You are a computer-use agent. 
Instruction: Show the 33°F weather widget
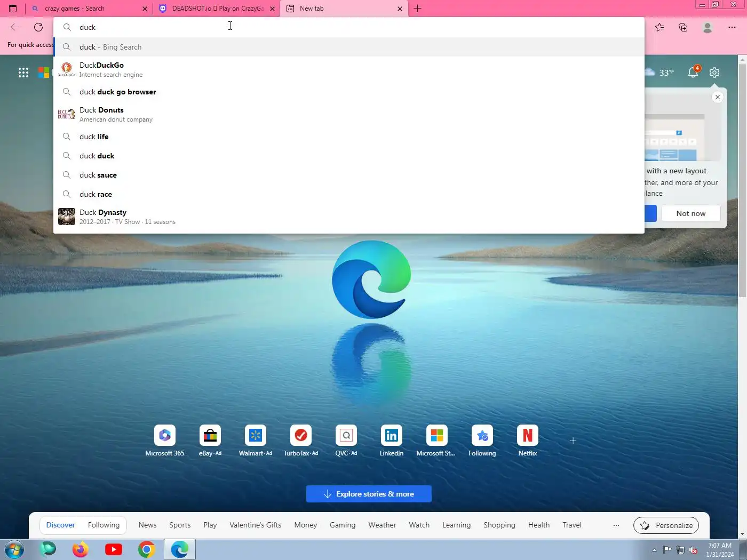click(x=659, y=73)
